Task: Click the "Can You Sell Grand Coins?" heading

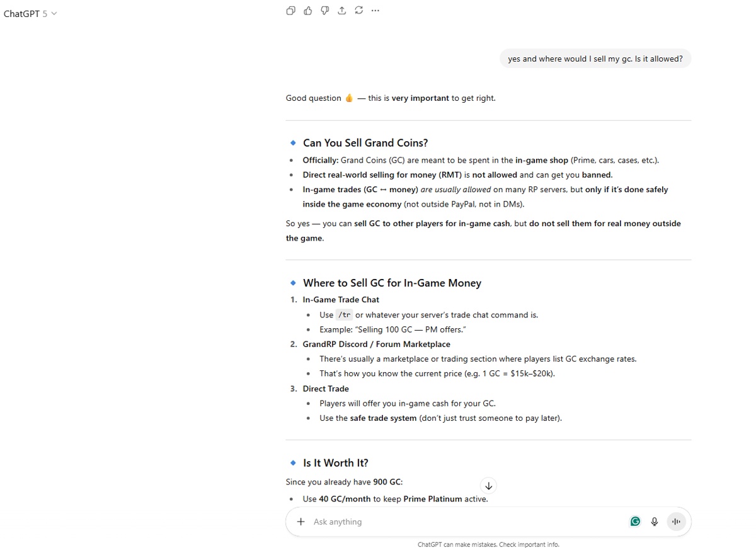Action: pos(365,143)
